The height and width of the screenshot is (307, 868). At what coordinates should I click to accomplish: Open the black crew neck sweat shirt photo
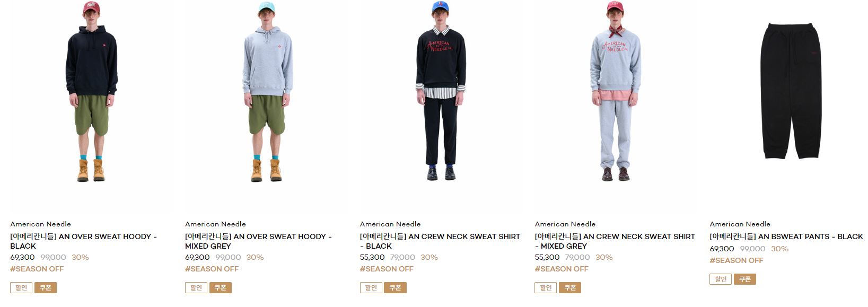441,106
